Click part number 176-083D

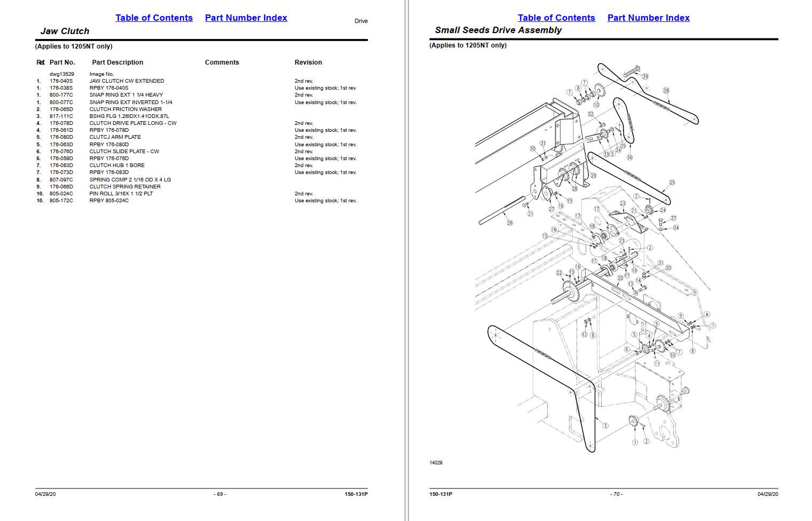point(61,165)
